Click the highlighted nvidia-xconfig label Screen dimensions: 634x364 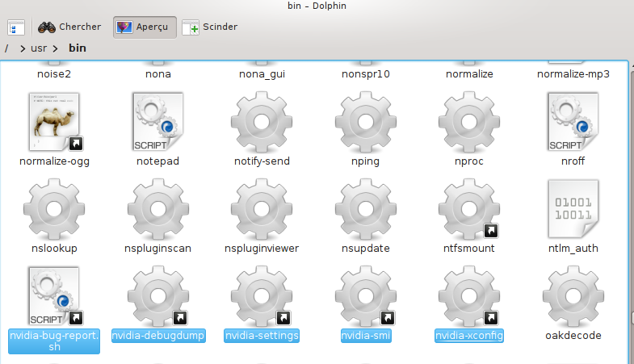click(469, 336)
